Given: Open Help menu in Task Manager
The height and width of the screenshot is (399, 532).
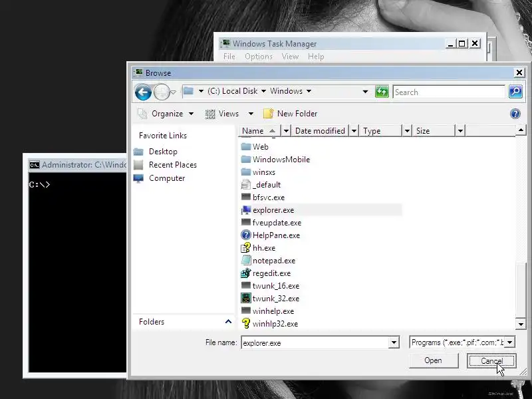Looking at the screenshot, I should 316,57.
